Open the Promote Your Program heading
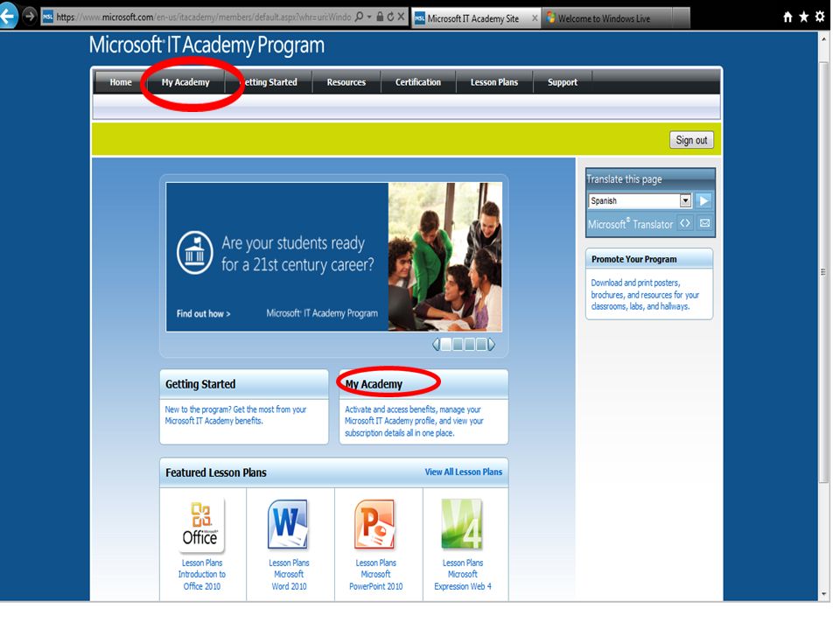Image resolution: width=840 pixels, height=630 pixels. click(633, 259)
